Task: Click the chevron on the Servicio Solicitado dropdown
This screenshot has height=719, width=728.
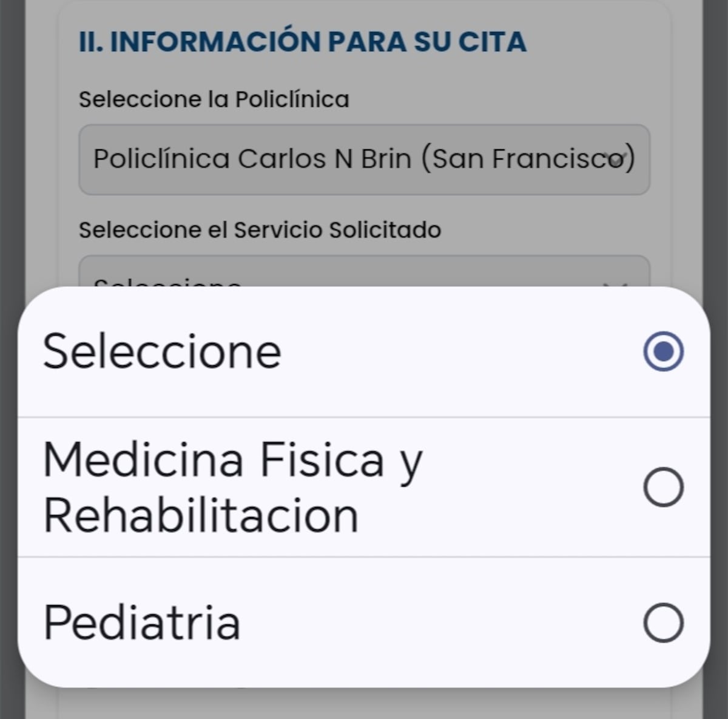Action: click(x=619, y=282)
